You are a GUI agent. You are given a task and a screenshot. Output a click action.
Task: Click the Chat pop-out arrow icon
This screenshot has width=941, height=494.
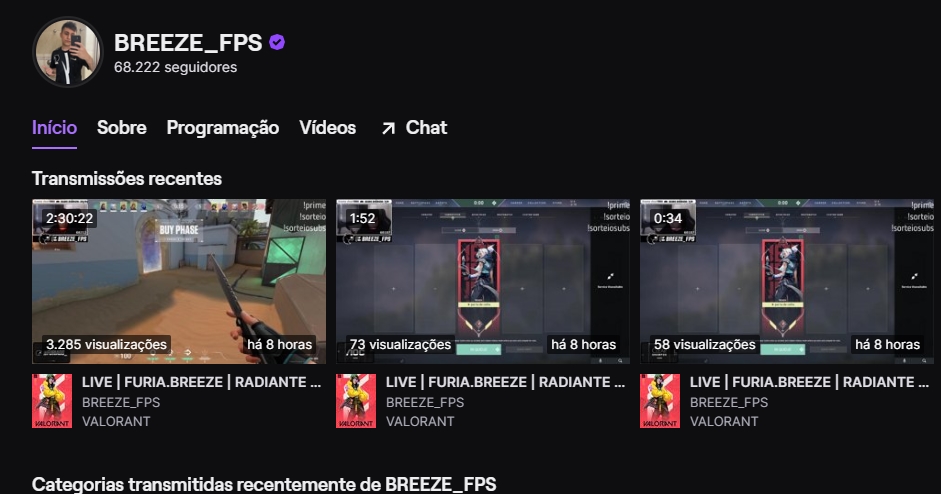tap(388, 128)
